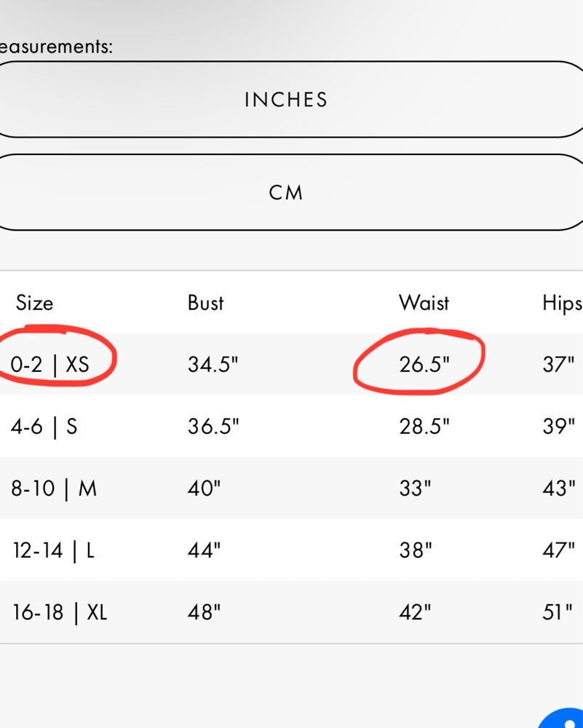Click the 44" bust measurement
583x728 pixels.
coord(205,550)
